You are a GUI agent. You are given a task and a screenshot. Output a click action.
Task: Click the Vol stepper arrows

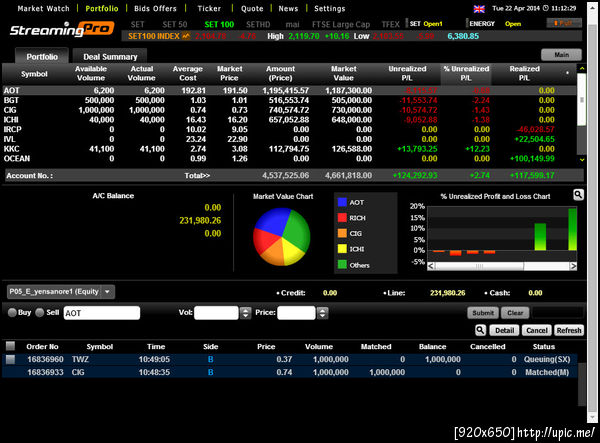pos(245,313)
